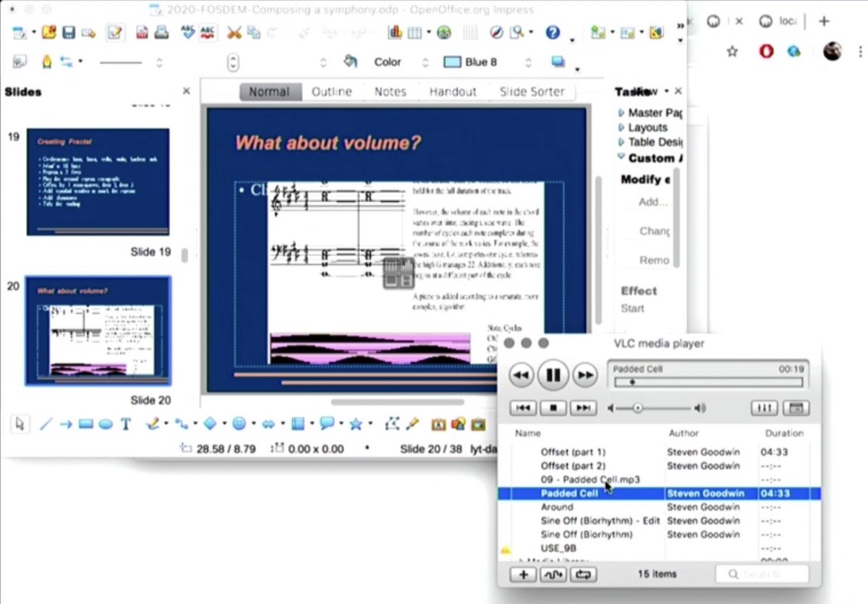Switch to the Normal view tab
Viewport: 868px width, 604px height.
click(269, 92)
